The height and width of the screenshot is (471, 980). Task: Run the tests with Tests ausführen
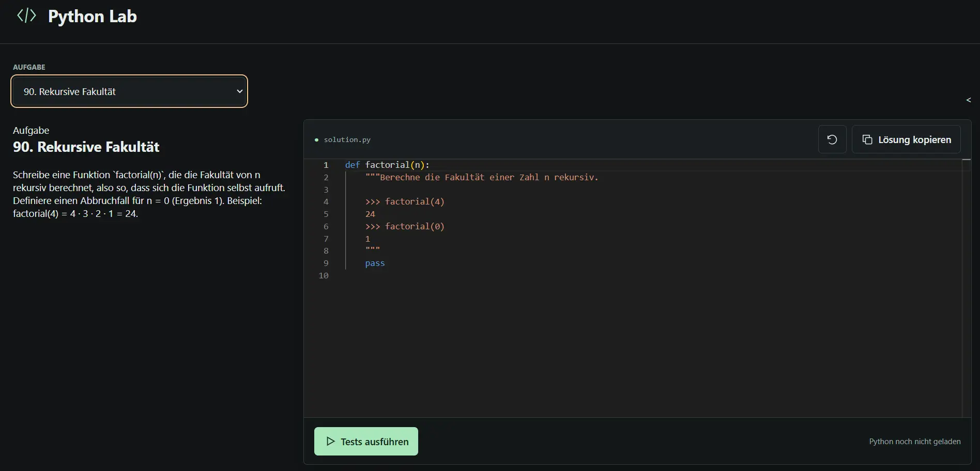pos(366,441)
